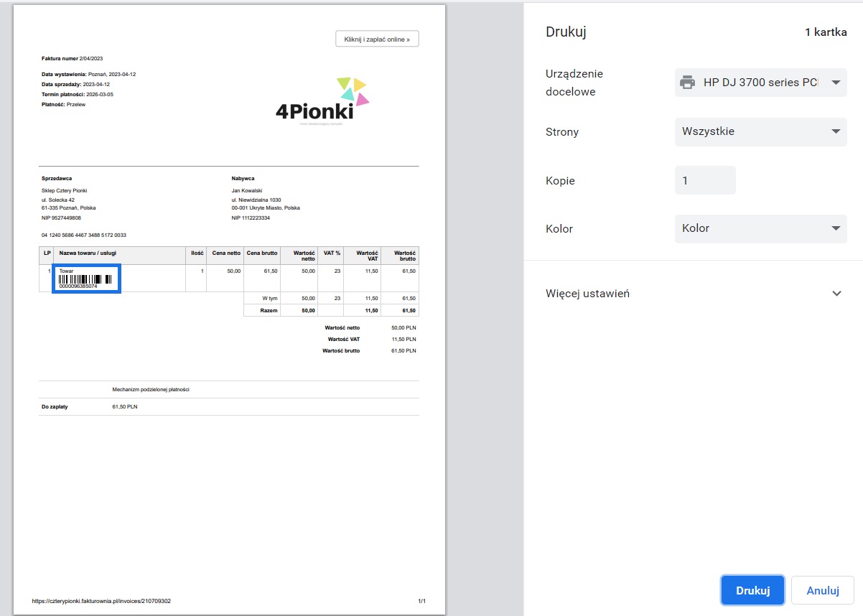The image size is (863, 616).
Task: Open the Urządzenie docelowe dropdown arrow
Action: point(835,83)
